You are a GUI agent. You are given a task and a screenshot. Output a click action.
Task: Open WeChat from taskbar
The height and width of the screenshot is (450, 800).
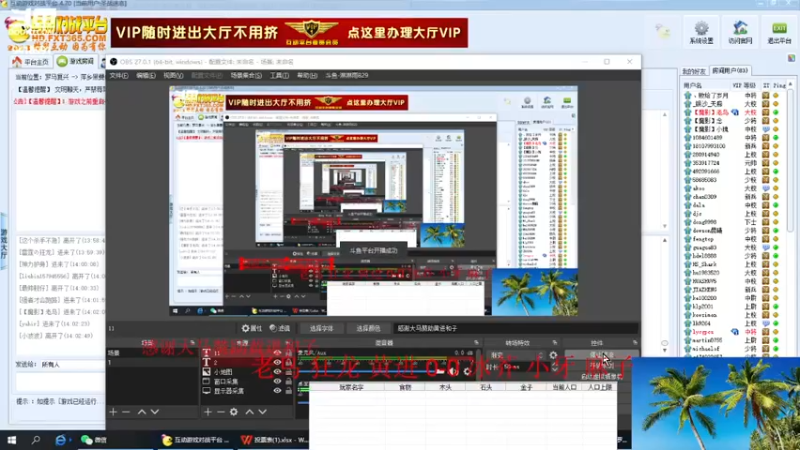coord(93,439)
